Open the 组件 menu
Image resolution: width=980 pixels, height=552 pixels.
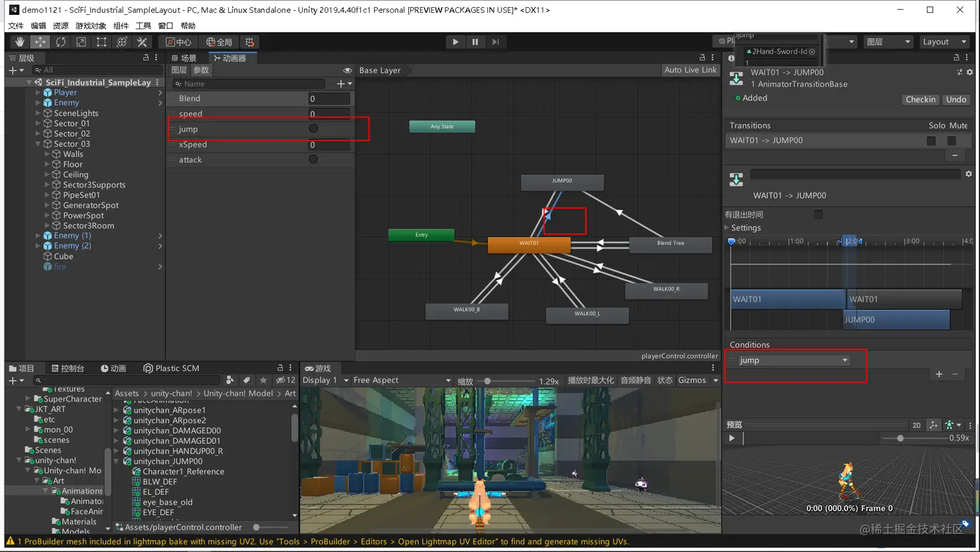[x=121, y=26]
